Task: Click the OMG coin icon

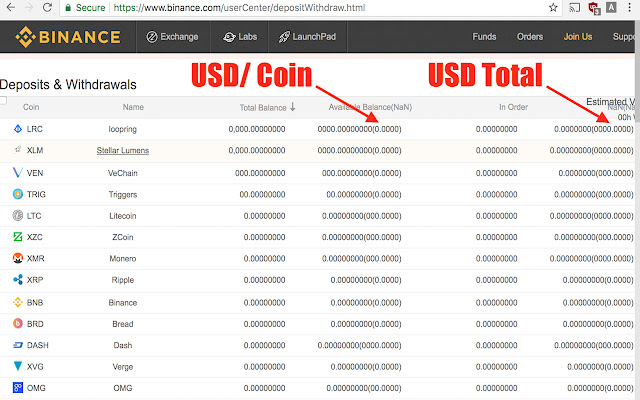Action: 18,387
